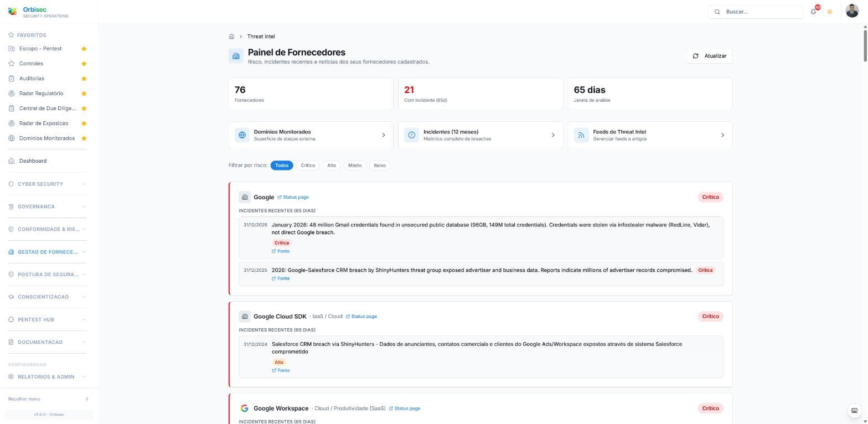Open the user profile avatar
The image size is (868, 424).
(x=852, y=11)
